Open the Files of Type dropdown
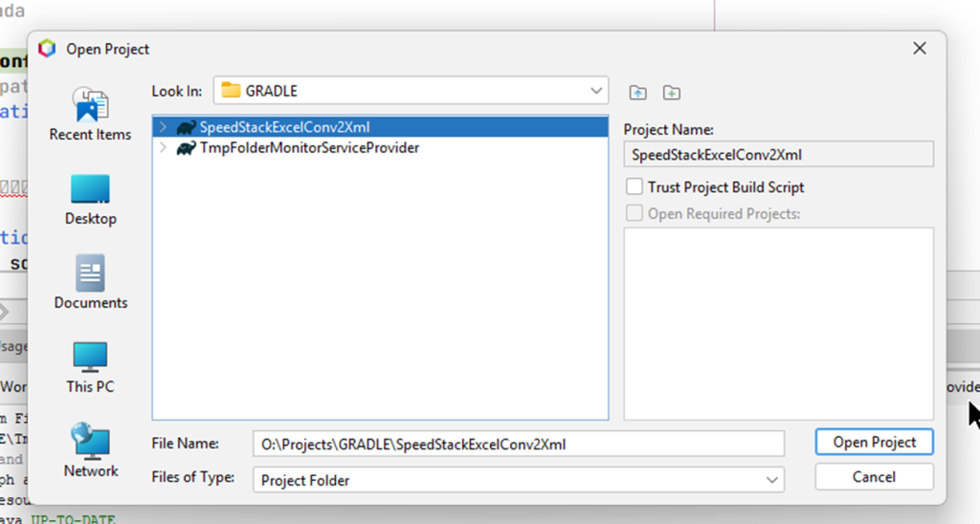The height and width of the screenshot is (524, 980). pyautogui.click(x=771, y=479)
